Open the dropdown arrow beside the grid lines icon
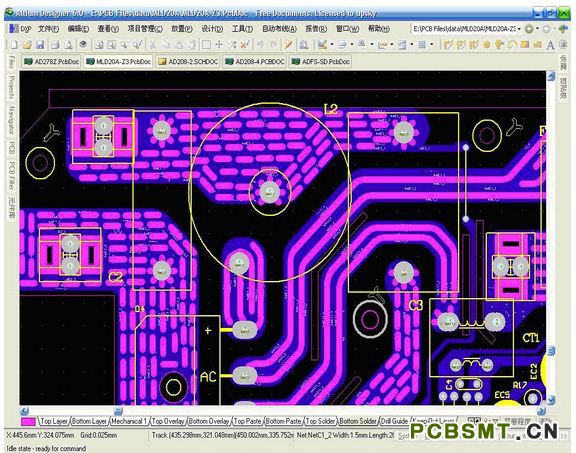 click(x=431, y=45)
